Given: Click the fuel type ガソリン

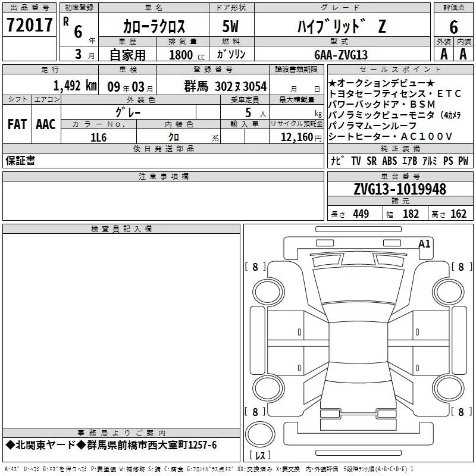Looking at the screenshot, I should click(x=231, y=54).
